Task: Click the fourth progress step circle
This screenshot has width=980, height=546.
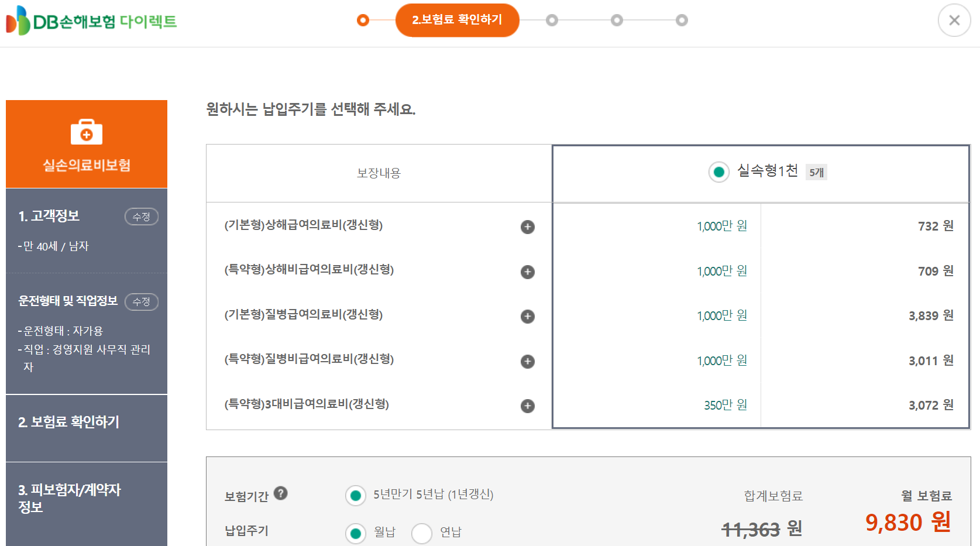Action: [x=617, y=20]
